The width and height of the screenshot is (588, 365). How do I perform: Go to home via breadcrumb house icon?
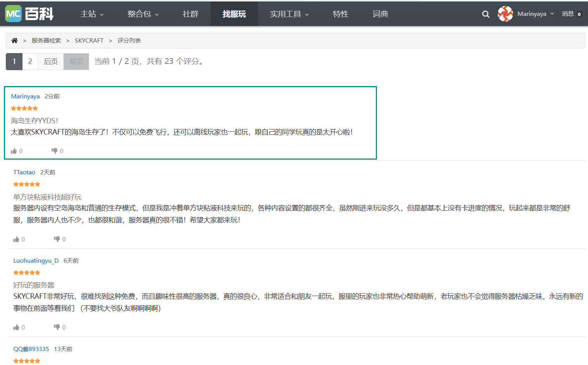click(14, 40)
